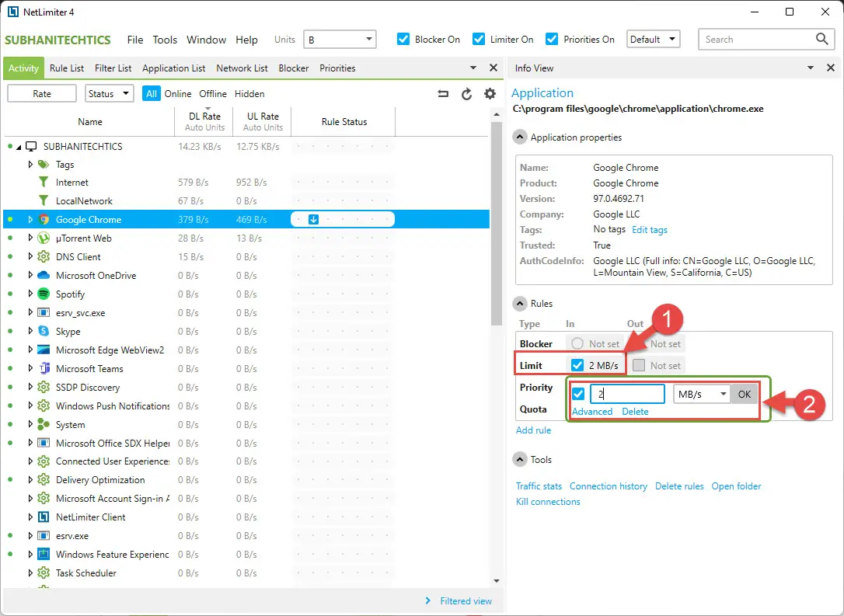844x616 pixels.
Task: Open the Default profile dropdown
Action: 654,40
